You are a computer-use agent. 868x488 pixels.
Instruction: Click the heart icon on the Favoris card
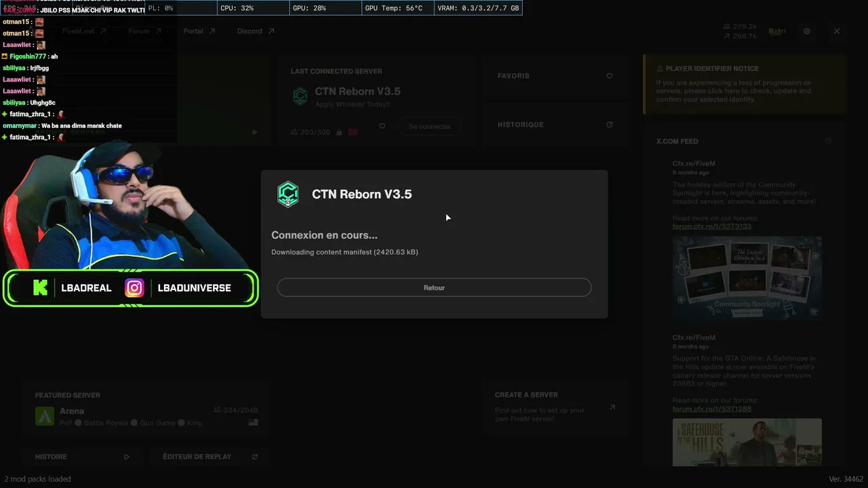[x=610, y=76]
